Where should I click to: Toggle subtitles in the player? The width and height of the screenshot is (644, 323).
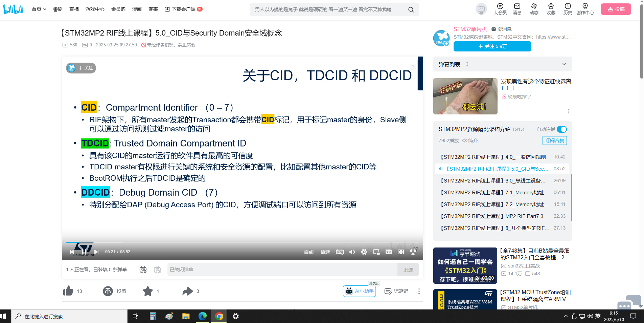[340, 252]
